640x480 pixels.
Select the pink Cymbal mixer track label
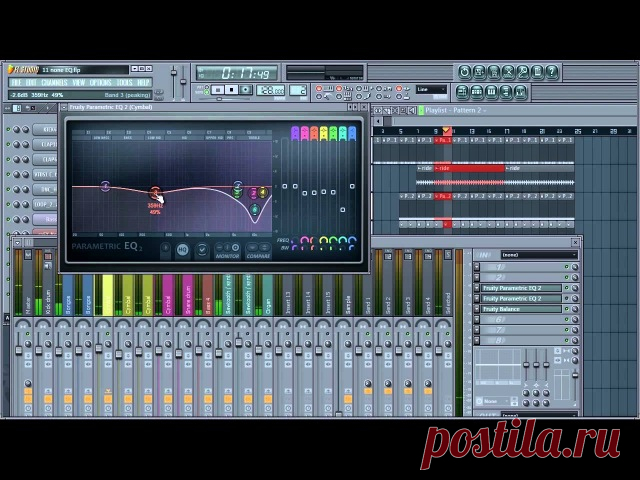[x=168, y=295]
